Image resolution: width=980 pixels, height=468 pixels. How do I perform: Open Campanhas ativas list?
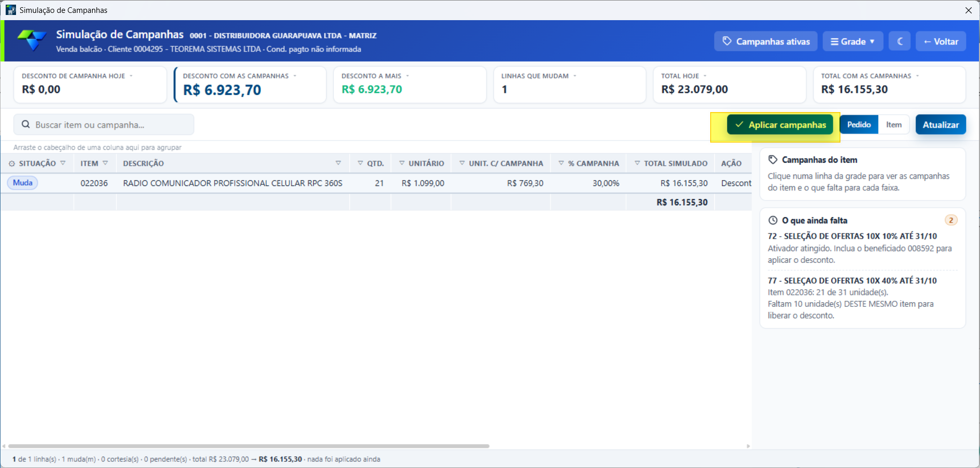coord(765,41)
